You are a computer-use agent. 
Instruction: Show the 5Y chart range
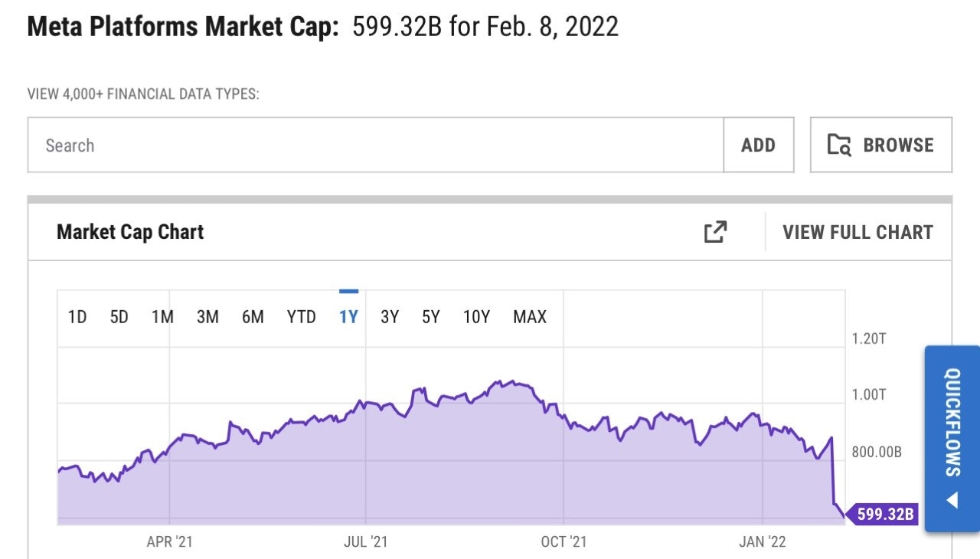(x=431, y=317)
